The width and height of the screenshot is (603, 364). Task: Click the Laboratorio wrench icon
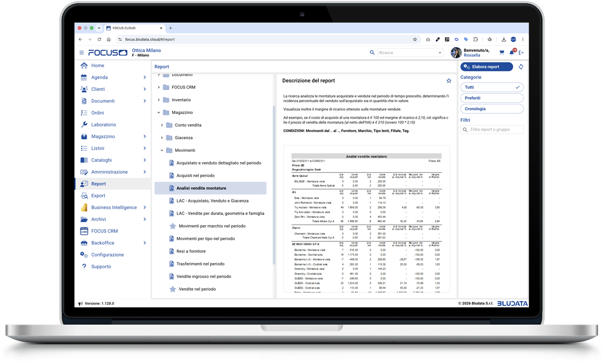tap(84, 125)
